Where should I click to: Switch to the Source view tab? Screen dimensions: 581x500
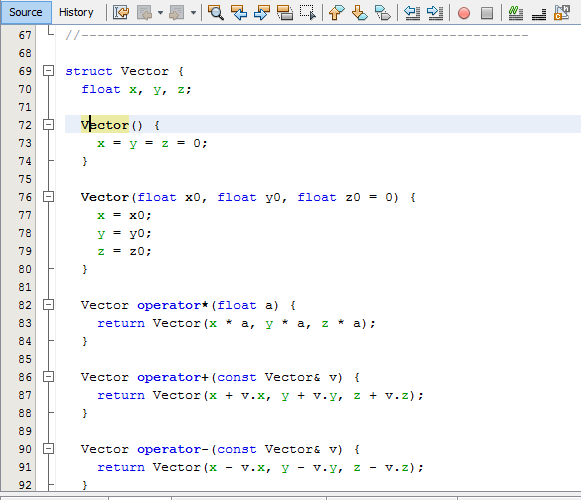(x=26, y=12)
